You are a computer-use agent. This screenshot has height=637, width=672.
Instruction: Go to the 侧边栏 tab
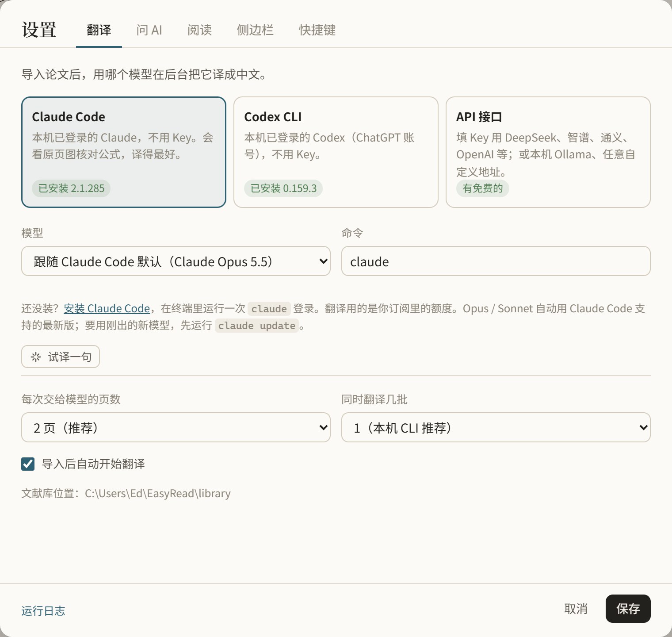coord(255,30)
